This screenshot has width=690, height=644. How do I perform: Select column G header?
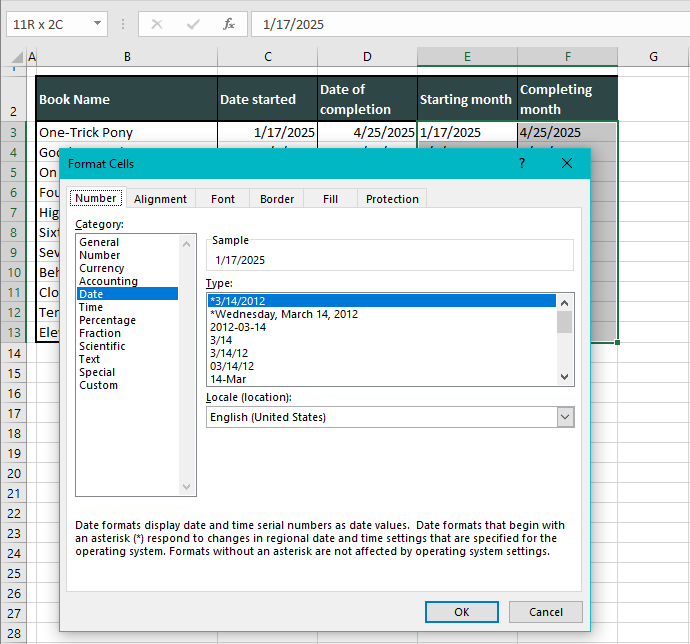tap(653, 57)
